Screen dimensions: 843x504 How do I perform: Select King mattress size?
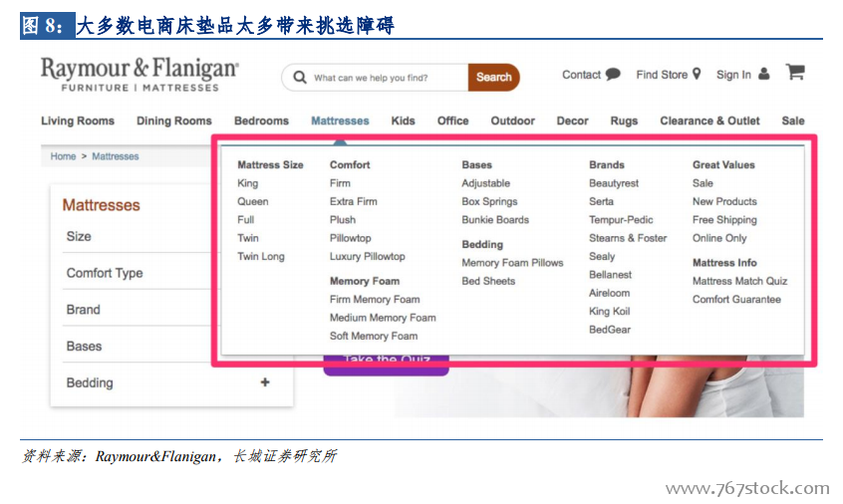(248, 183)
